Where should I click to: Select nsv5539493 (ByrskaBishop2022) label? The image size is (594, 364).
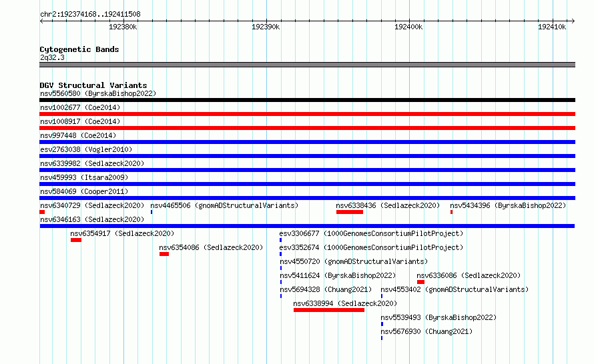tap(438, 317)
